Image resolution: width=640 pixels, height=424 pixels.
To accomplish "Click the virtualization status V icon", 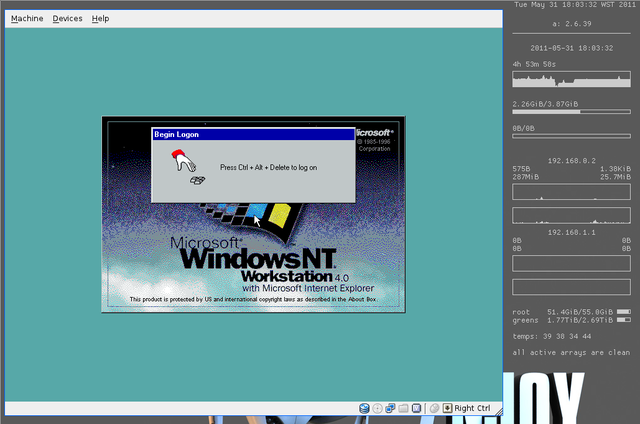I will click(x=416, y=408).
